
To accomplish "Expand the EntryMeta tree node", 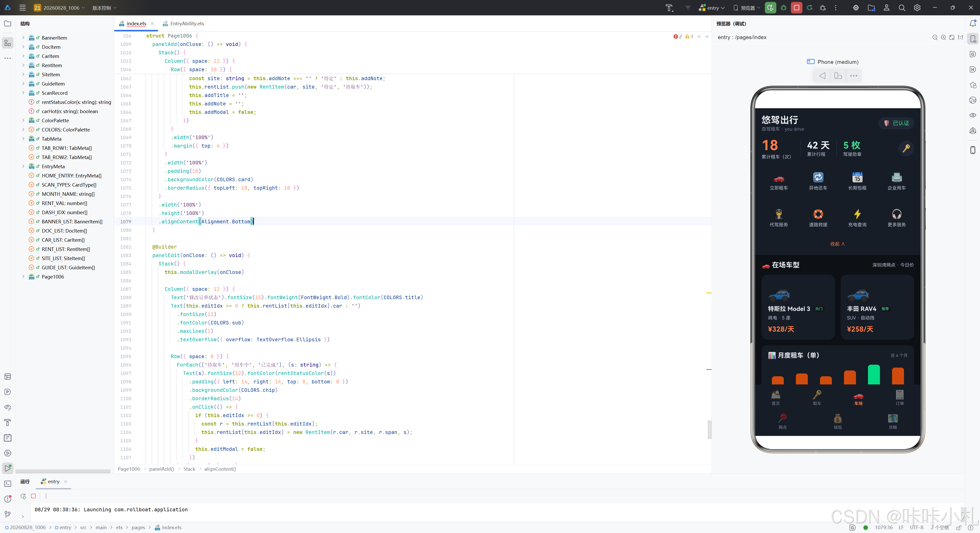I will click(23, 166).
